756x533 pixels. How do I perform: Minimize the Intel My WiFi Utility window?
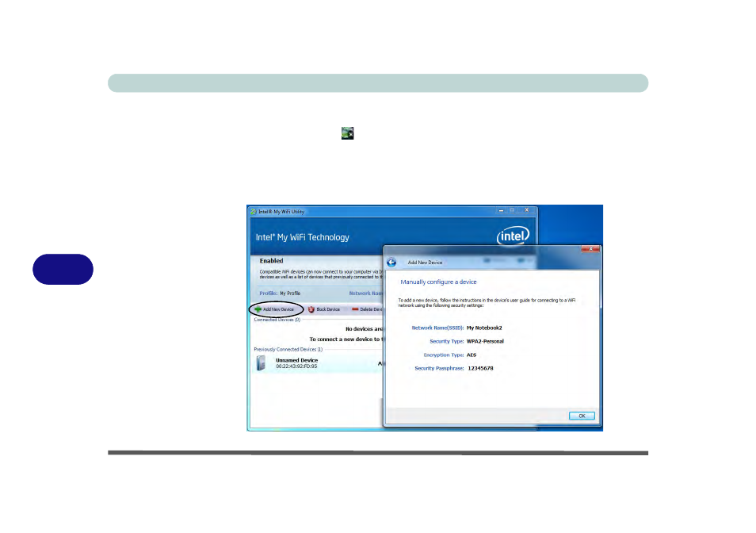(501, 210)
